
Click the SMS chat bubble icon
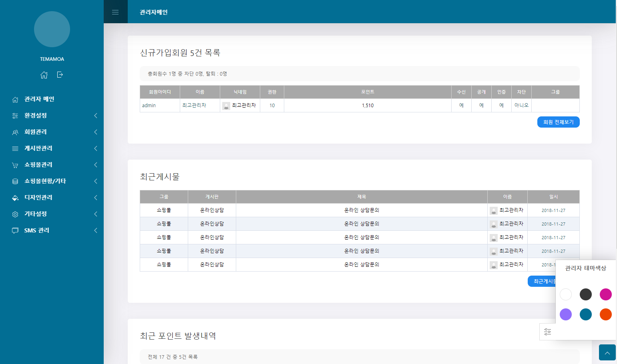pos(15,230)
